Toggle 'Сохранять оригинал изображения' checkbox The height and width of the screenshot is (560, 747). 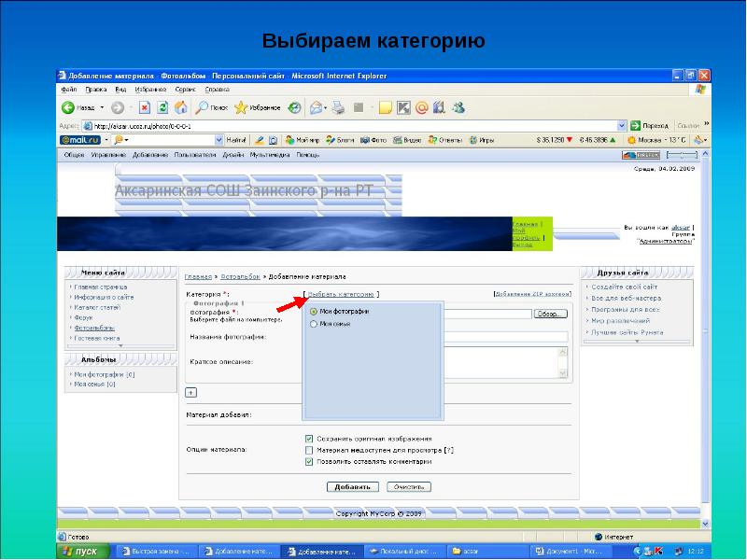pyautogui.click(x=309, y=438)
